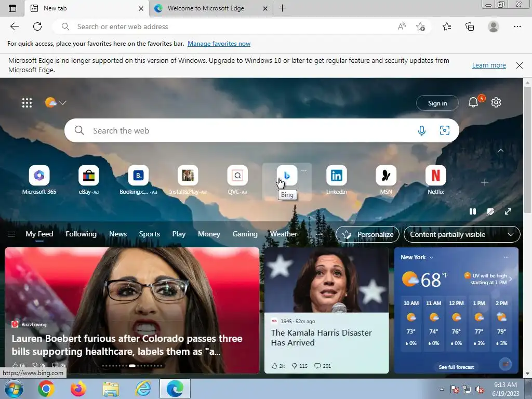Open a new tab with plus button
The width and height of the screenshot is (532, 399).
click(282, 8)
